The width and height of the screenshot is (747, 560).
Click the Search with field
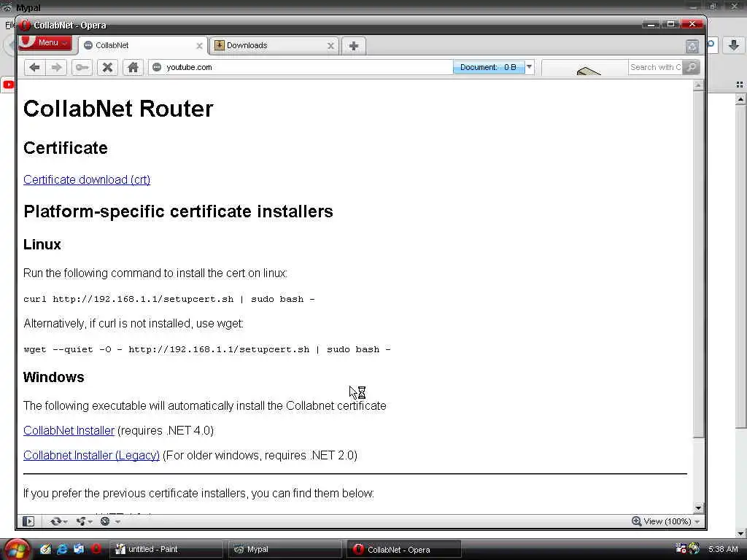(656, 67)
